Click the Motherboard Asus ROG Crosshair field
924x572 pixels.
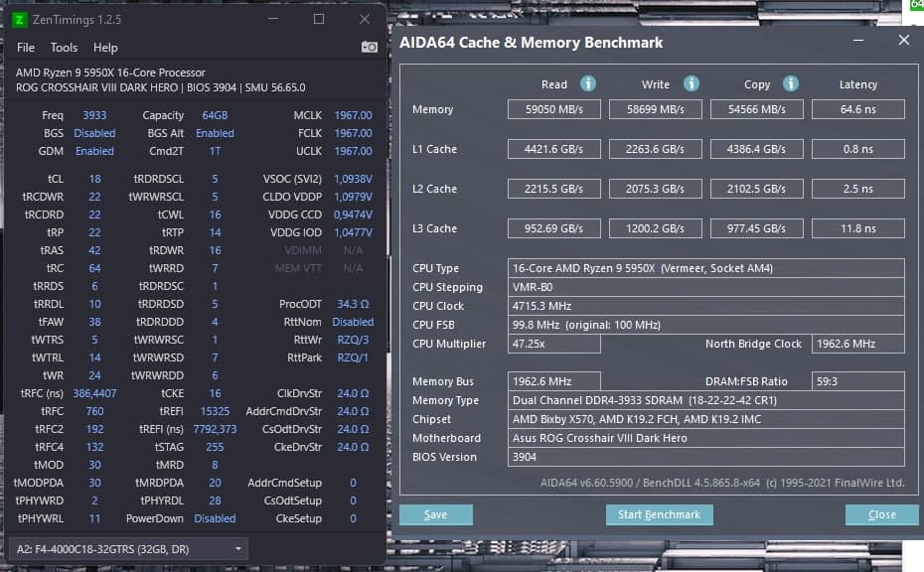(x=706, y=438)
